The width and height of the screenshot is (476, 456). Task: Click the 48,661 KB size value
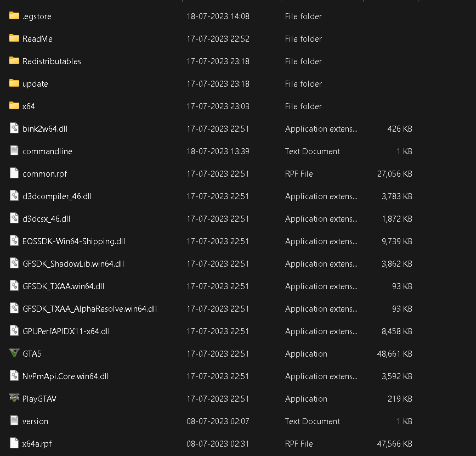(395, 353)
